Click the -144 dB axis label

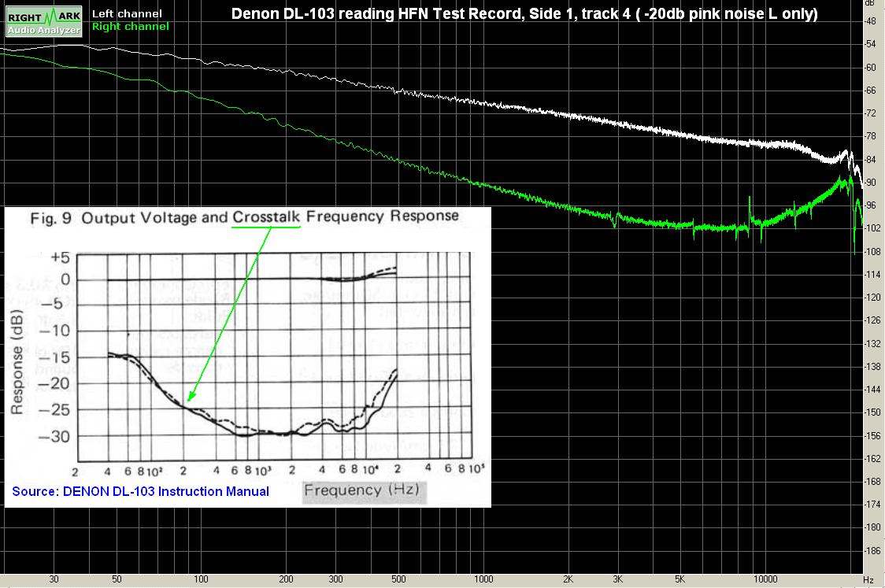(x=872, y=390)
